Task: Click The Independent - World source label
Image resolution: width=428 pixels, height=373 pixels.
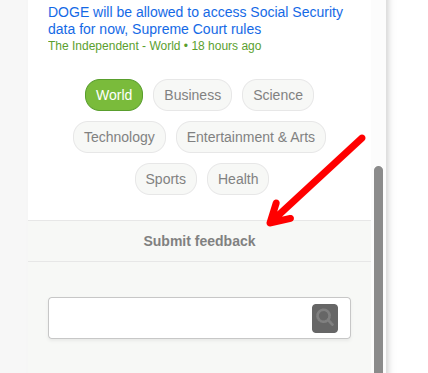Action: click(x=114, y=46)
